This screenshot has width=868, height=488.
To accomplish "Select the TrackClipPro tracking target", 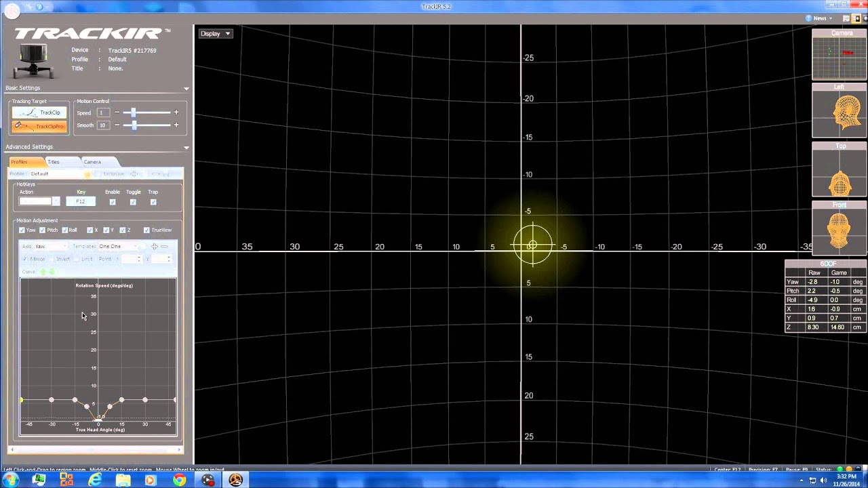I will click(x=39, y=126).
